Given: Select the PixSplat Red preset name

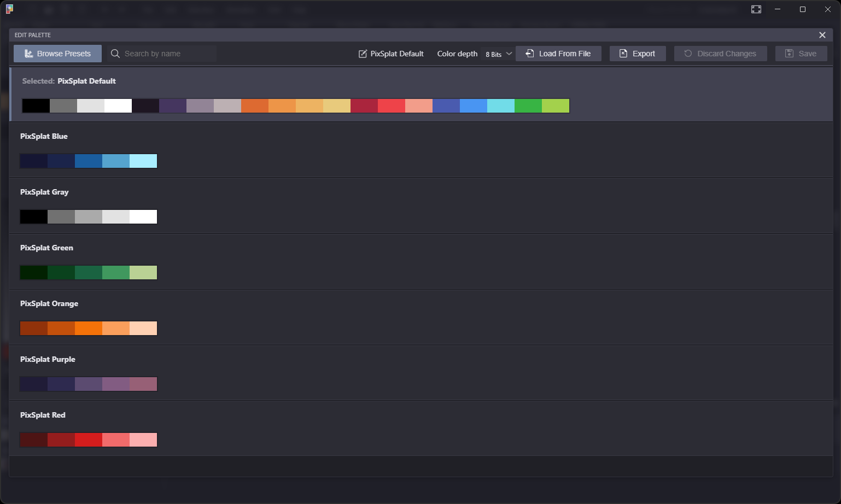Looking at the screenshot, I should click(43, 415).
